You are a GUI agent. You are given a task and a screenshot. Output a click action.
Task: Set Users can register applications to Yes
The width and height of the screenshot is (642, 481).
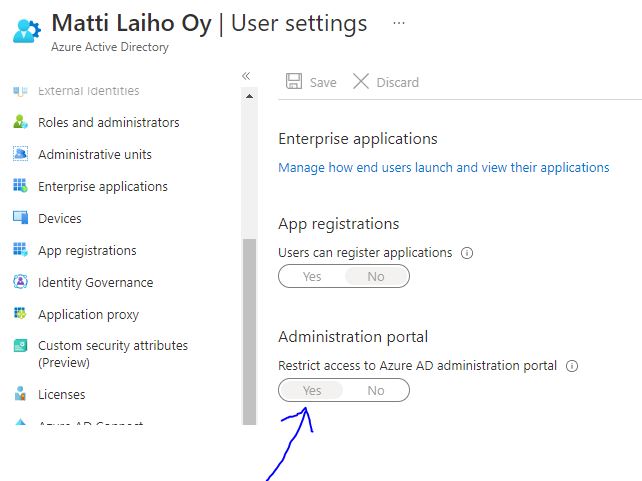click(x=312, y=276)
